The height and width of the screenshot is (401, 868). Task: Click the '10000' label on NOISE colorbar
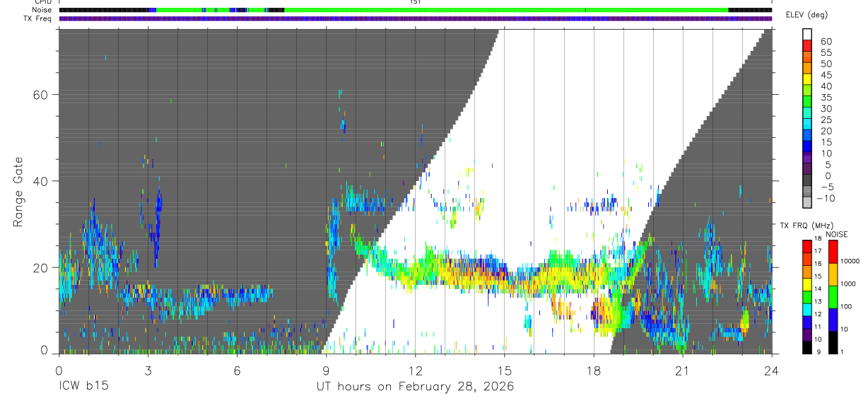[851, 261]
